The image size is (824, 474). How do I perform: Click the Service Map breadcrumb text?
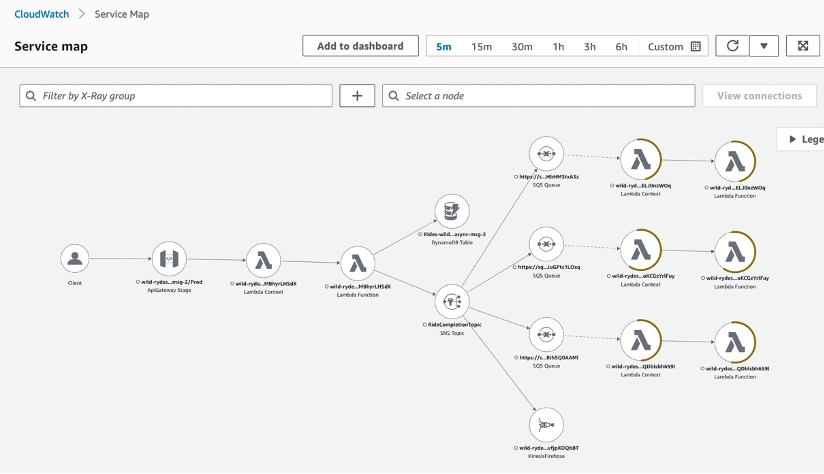point(122,14)
